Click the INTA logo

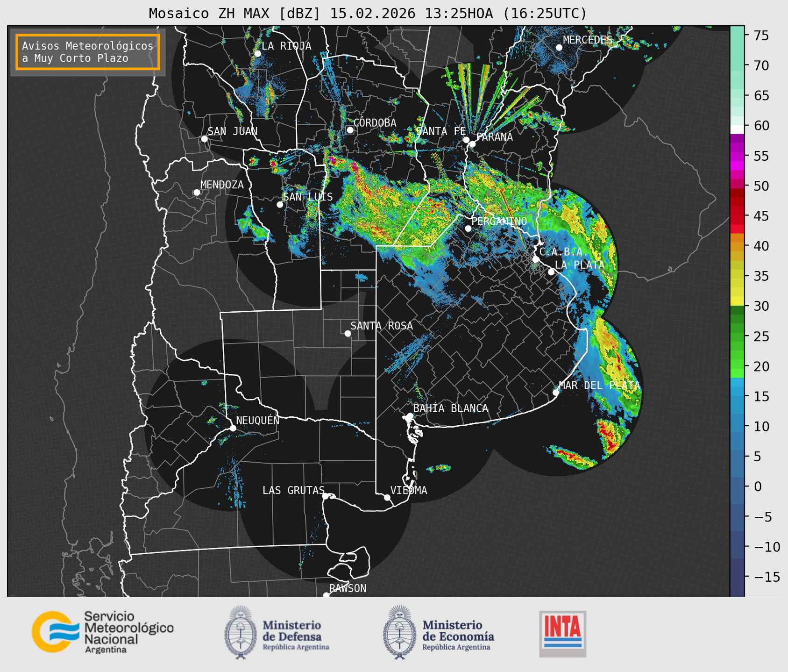(x=562, y=634)
